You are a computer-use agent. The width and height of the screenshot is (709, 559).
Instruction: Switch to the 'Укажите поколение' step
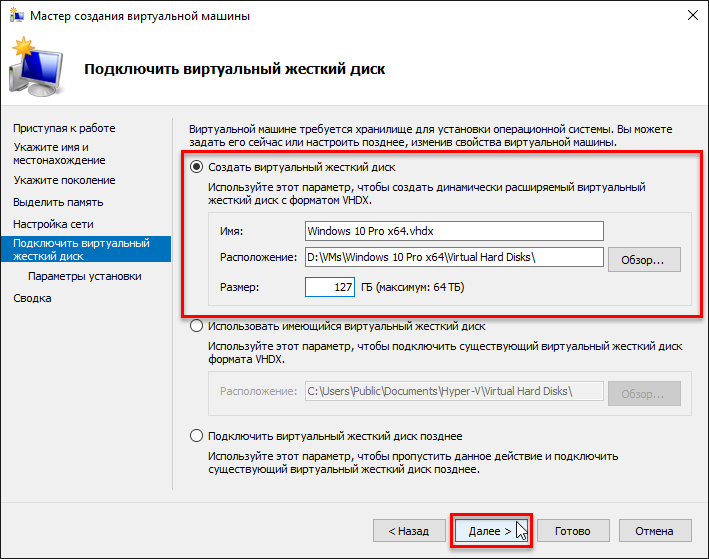coord(64,180)
